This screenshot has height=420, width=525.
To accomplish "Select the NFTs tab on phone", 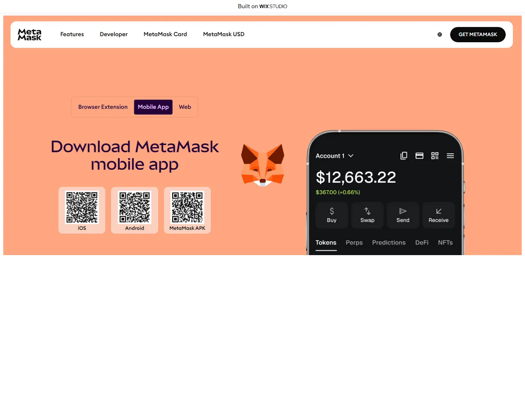I will pos(445,243).
